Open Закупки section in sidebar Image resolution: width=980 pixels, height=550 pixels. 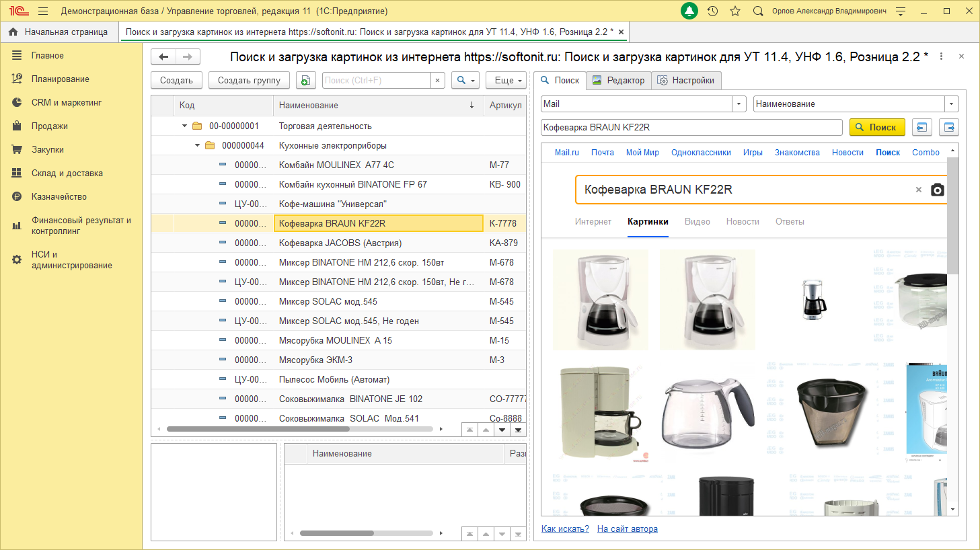(47, 149)
